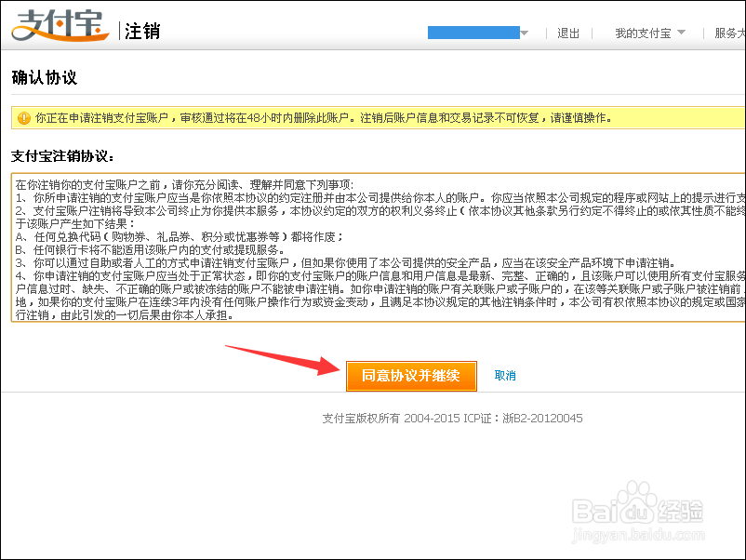Click agreement line starting with 在你注销你的支付宝账户之前
746x560 pixels.
(184, 185)
